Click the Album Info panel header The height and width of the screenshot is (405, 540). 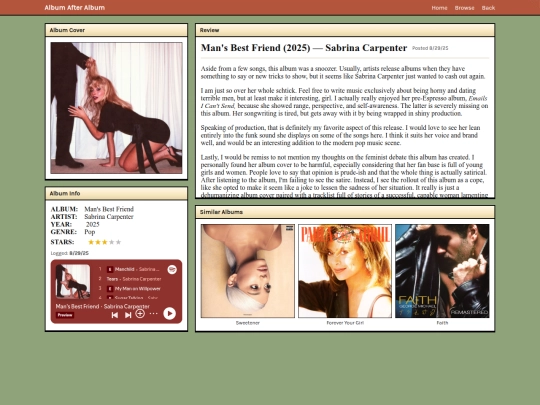point(116,193)
